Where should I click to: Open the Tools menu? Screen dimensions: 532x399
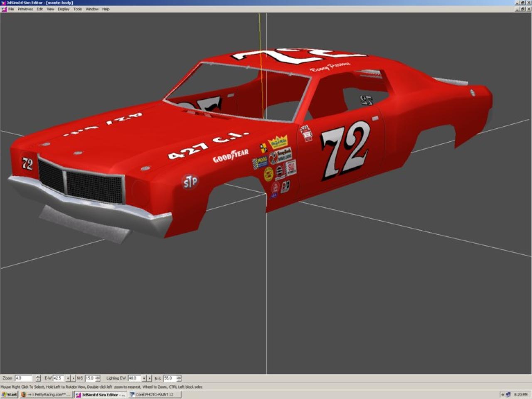78,9
